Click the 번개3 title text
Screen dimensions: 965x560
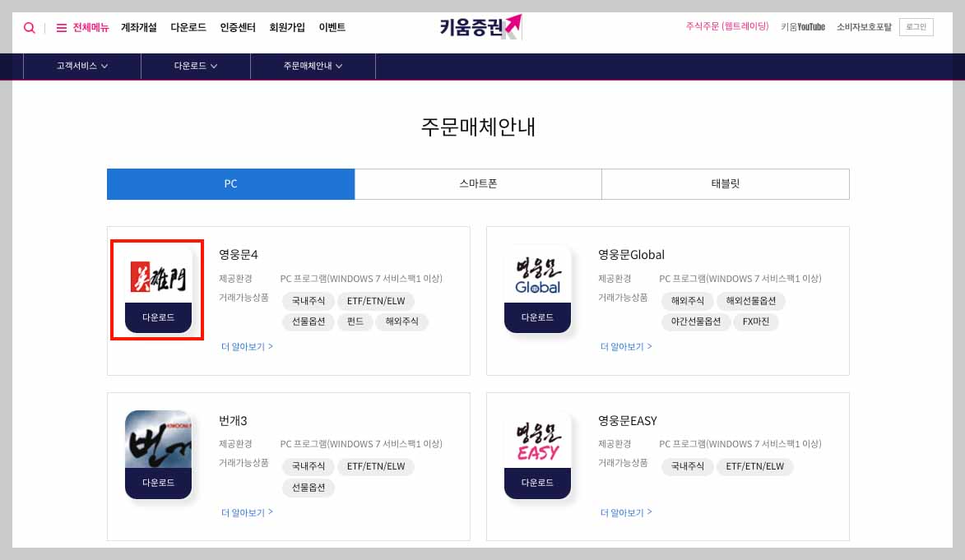(234, 421)
